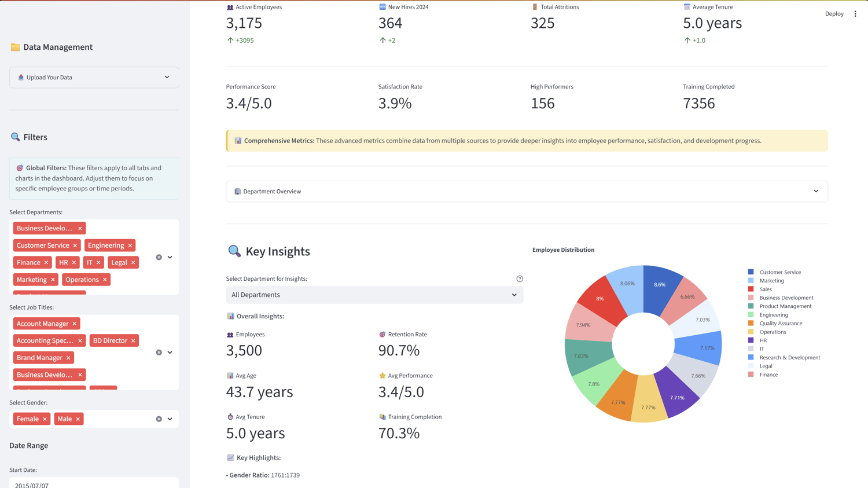Click the Active Employees people icon

tap(230, 7)
